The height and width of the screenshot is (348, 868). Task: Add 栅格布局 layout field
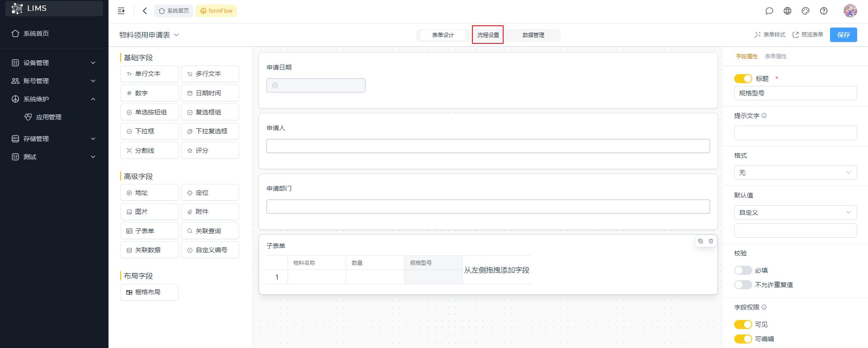tap(149, 292)
